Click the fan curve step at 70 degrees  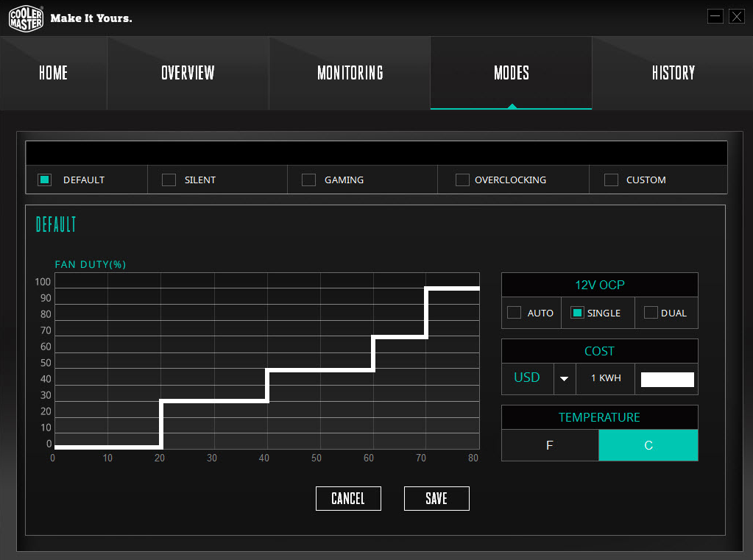point(426,313)
